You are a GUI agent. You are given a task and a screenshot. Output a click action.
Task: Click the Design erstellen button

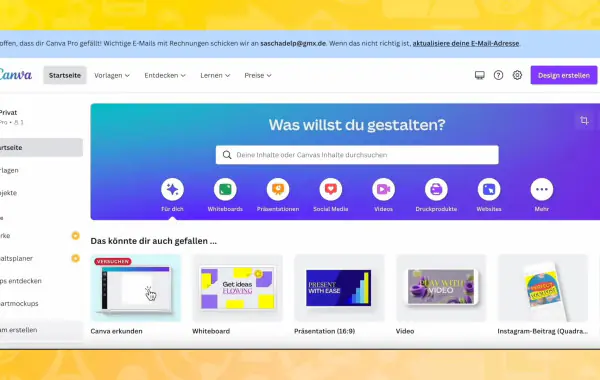pyautogui.click(x=564, y=75)
